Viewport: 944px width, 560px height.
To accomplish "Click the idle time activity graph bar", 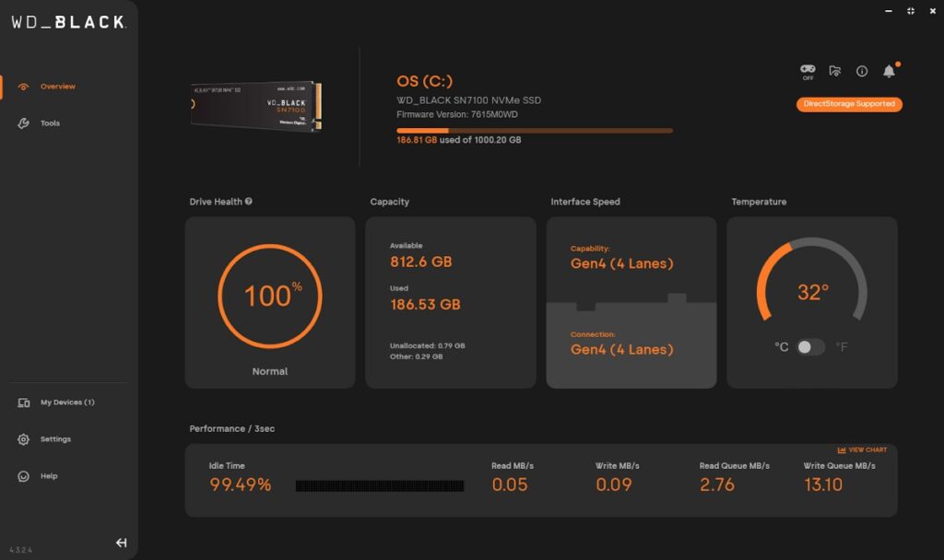I will [380, 486].
